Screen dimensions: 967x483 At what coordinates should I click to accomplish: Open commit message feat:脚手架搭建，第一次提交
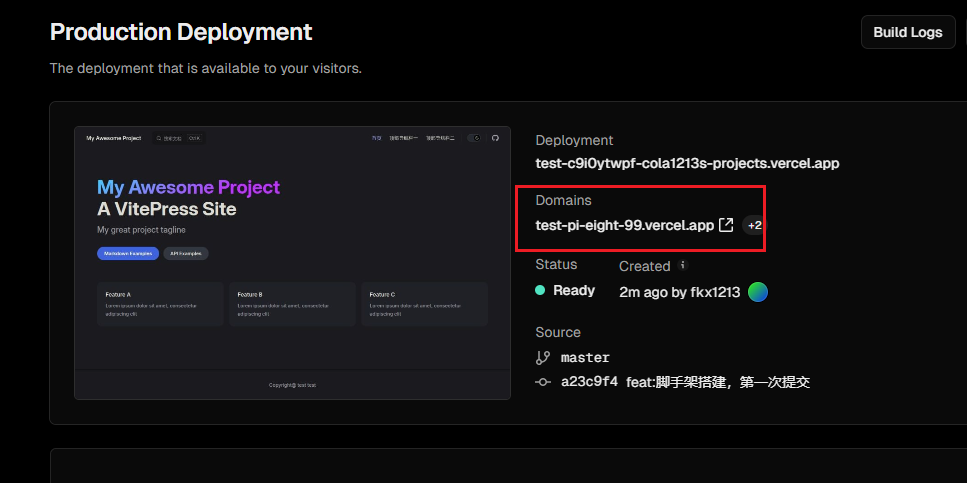pos(718,382)
